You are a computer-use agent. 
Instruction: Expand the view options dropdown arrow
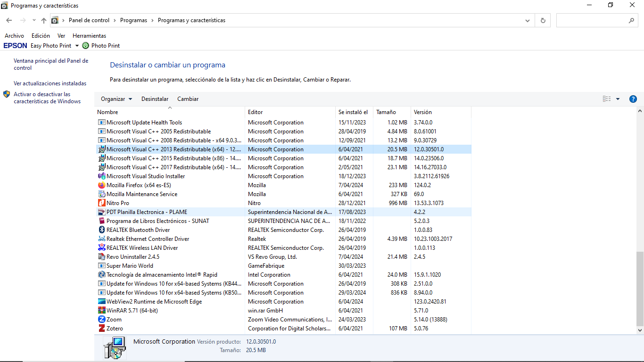click(x=618, y=99)
